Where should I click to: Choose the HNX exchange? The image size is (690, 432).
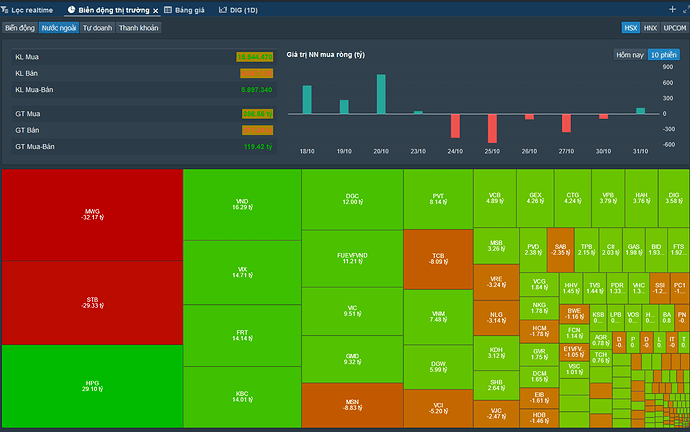(x=650, y=28)
